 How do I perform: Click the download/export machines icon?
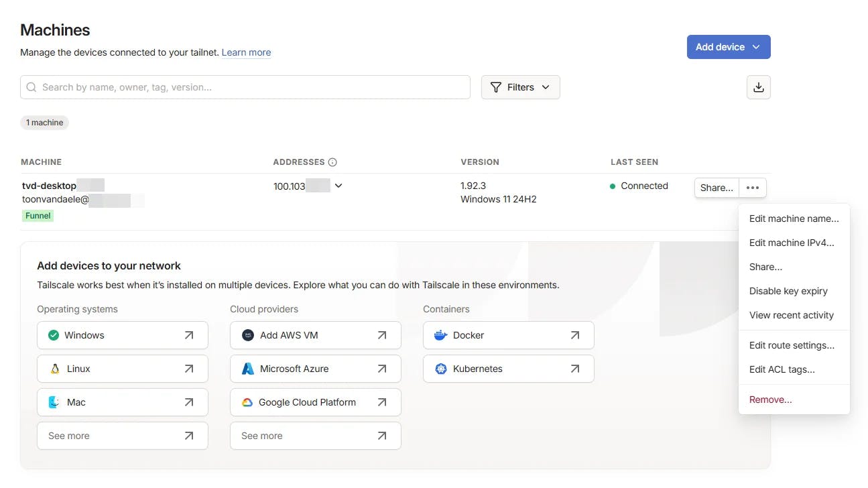point(758,87)
